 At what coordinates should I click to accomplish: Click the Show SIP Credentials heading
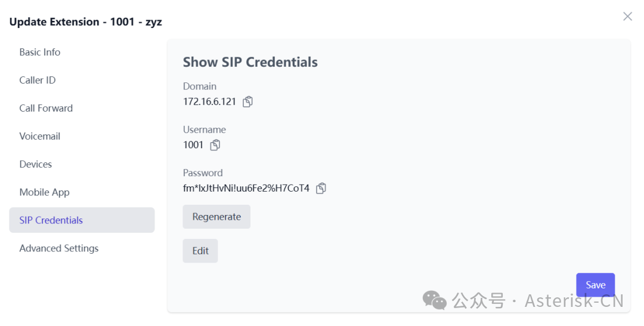[x=250, y=62]
